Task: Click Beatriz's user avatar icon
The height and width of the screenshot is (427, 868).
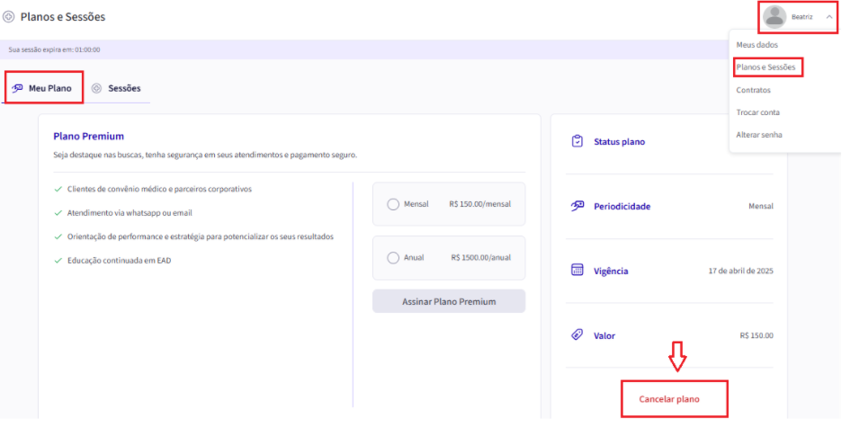Action: tap(774, 17)
